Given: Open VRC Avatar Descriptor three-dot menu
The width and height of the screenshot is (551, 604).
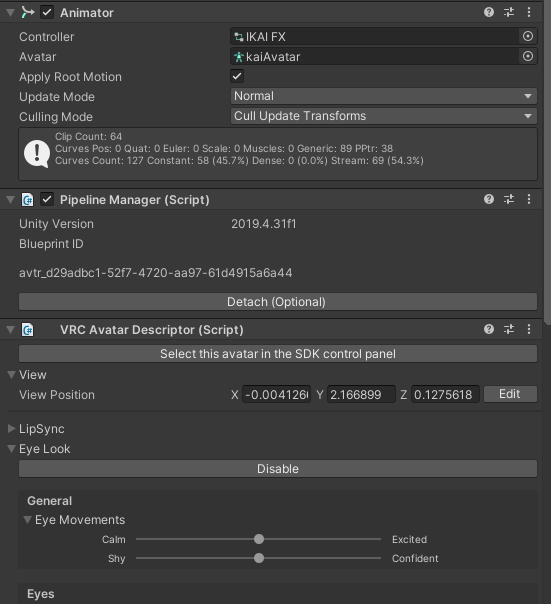Looking at the screenshot, I should coord(529,329).
